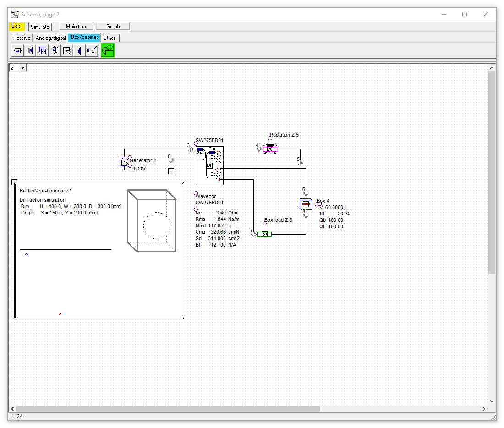This screenshot has width=504, height=428.
Task: Open the Other components tab
Action: coord(109,38)
